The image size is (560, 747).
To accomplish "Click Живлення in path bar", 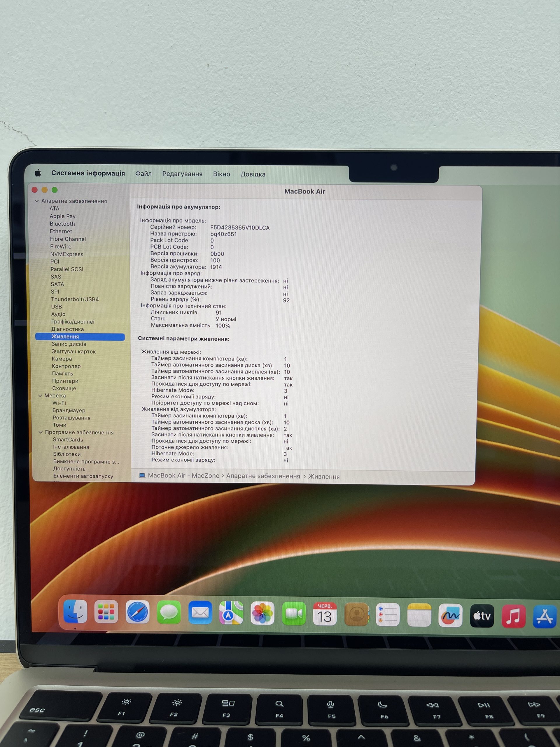I will [324, 477].
